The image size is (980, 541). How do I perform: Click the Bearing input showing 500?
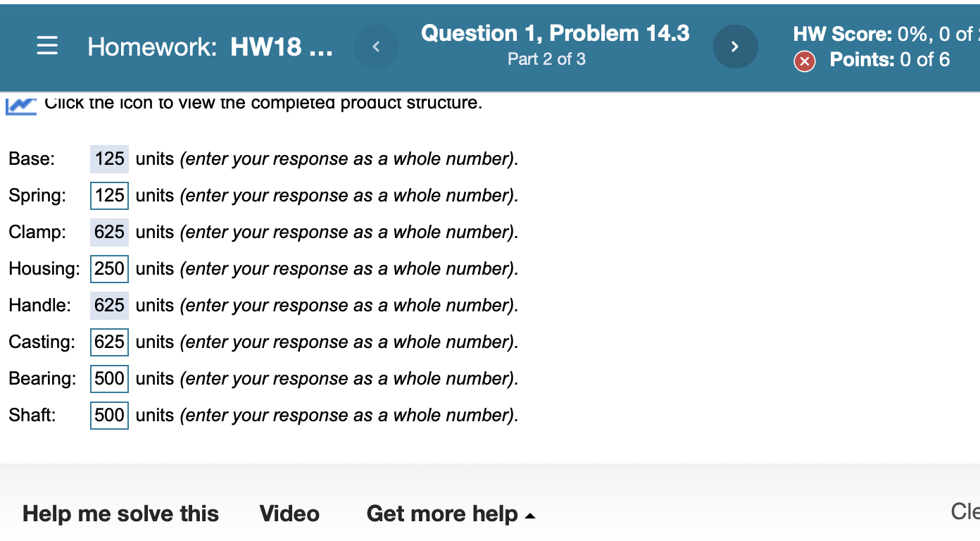click(x=109, y=378)
